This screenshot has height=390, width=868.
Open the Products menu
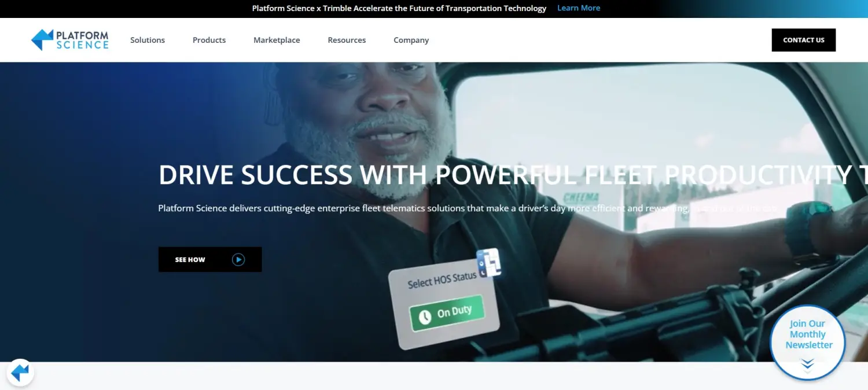coord(209,40)
